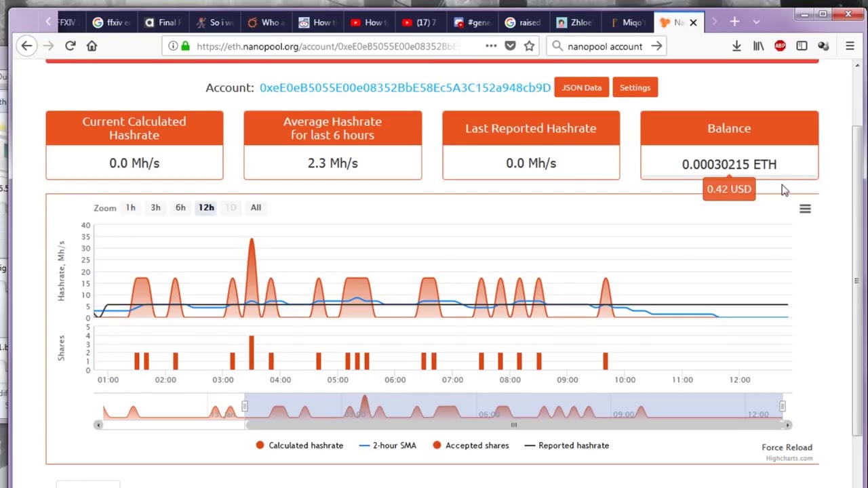Switch to the raised Google tab
The width and height of the screenshot is (868, 488).
[524, 22]
